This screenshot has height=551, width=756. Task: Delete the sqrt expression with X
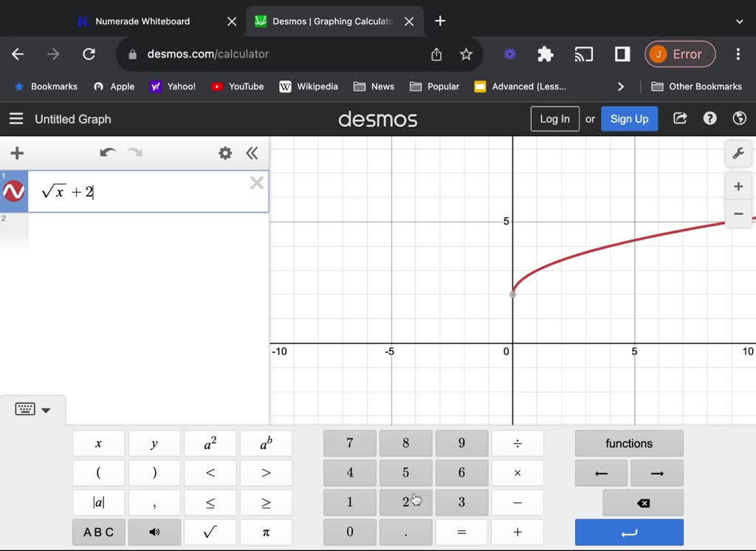(257, 182)
